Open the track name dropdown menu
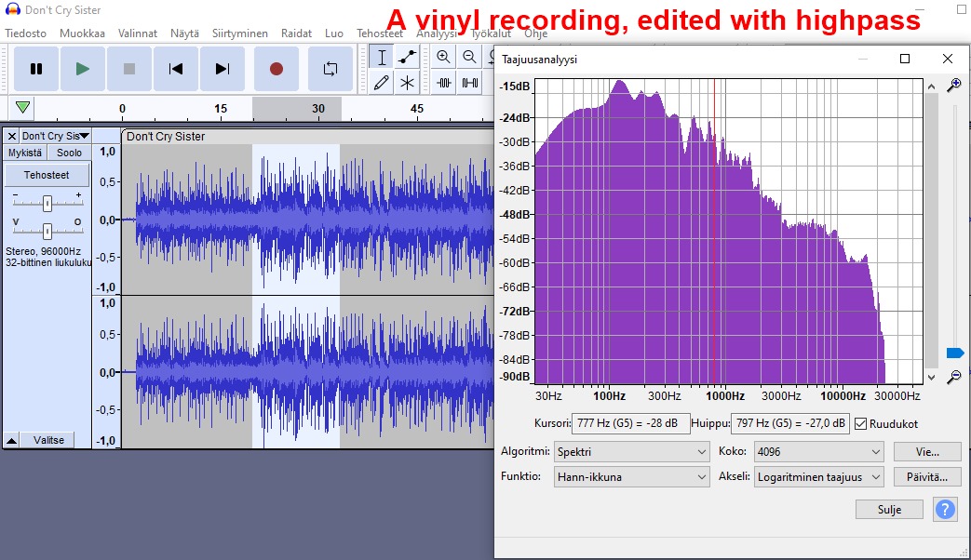Image resolution: width=971 pixels, height=560 pixels. pos(55,136)
